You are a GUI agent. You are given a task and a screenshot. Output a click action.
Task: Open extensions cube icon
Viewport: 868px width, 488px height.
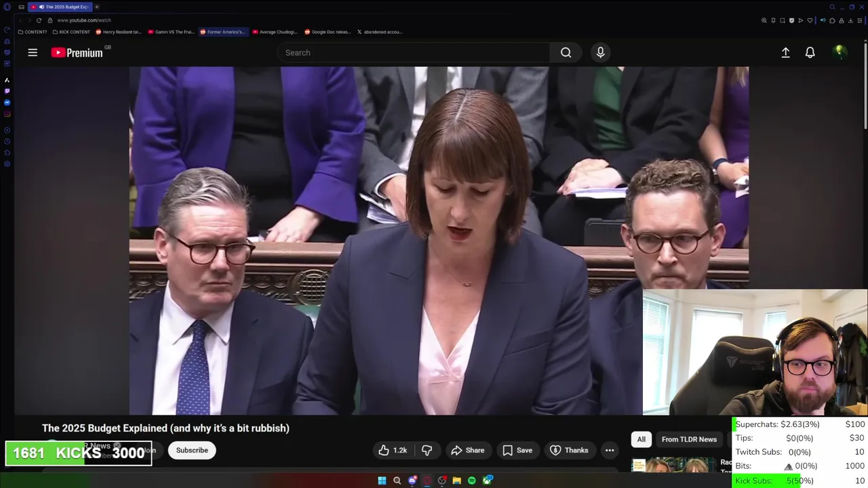pyautogui.click(x=832, y=20)
